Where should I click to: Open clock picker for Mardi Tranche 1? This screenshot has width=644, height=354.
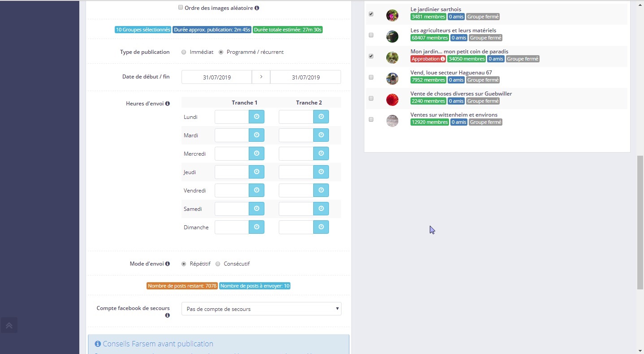tap(256, 135)
